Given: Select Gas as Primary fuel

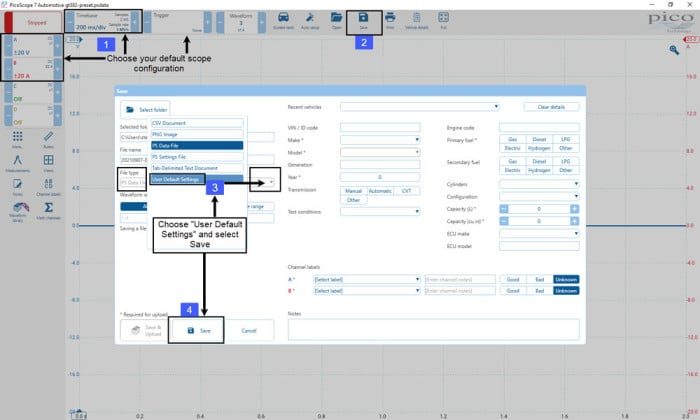Looking at the screenshot, I should click(x=512, y=139).
